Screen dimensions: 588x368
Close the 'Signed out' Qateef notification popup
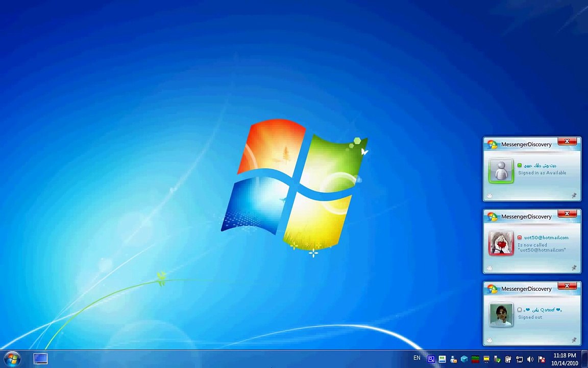coord(567,286)
